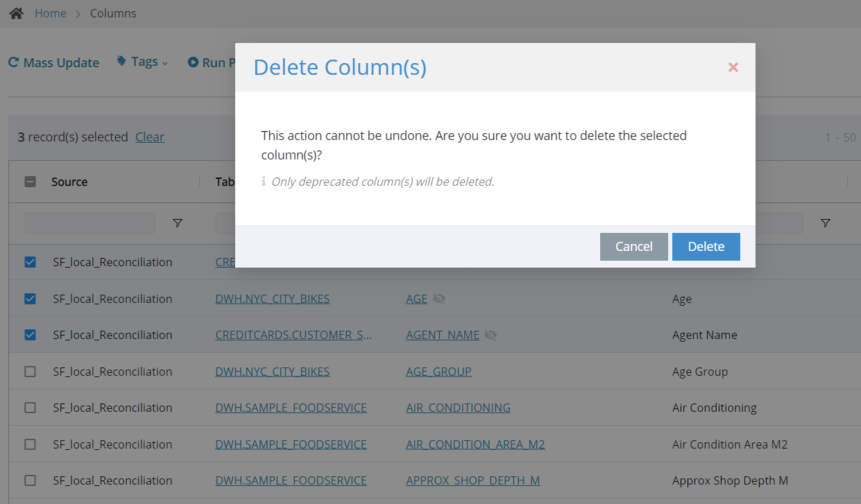Cancel the delete confirmation
Viewport: 861px width, 504px height.
tap(634, 247)
